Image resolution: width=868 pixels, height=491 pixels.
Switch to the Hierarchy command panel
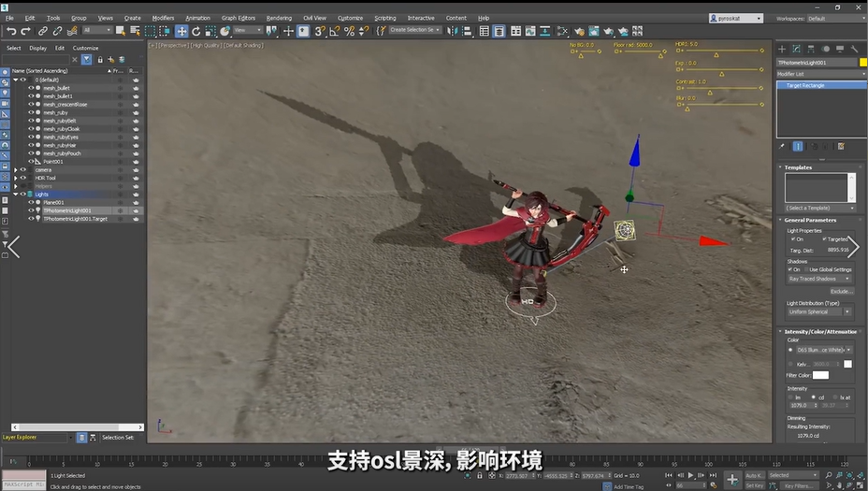(x=811, y=49)
